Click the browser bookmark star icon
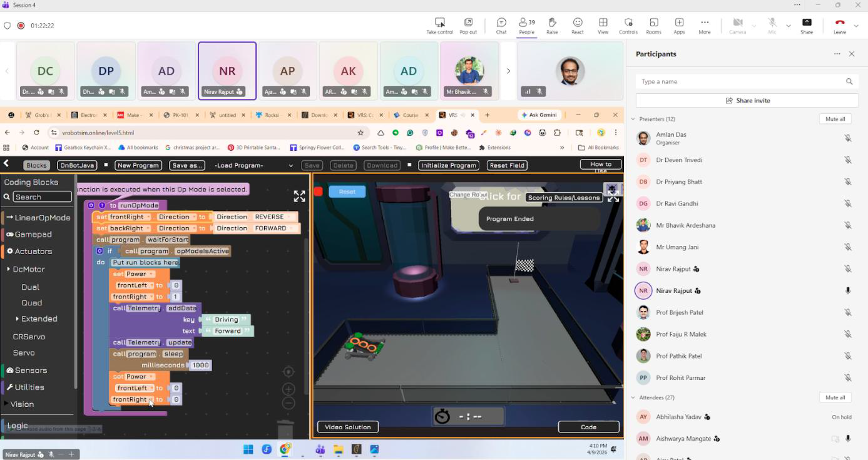868x460 pixels. click(360, 133)
